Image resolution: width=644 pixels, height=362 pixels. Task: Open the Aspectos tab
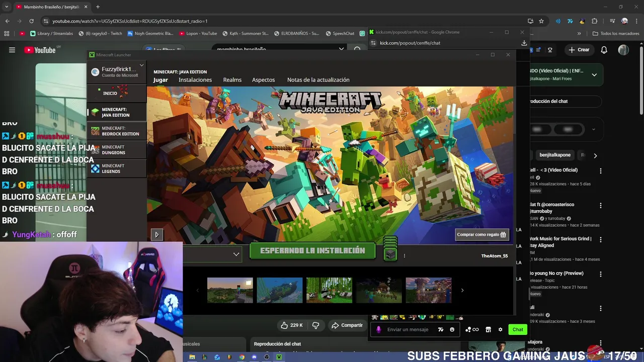pos(264,80)
